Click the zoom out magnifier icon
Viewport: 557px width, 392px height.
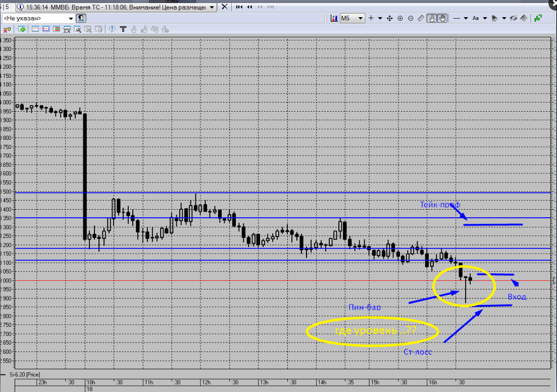pos(411,18)
